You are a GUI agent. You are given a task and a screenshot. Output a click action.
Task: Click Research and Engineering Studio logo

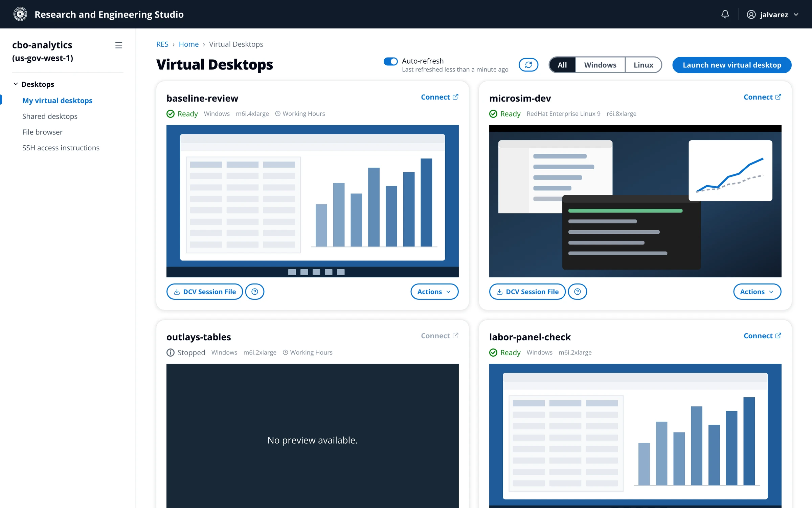tap(20, 14)
